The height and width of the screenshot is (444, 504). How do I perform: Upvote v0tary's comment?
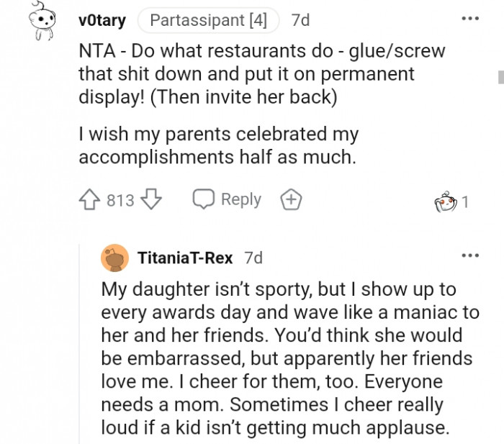pos(91,200)
